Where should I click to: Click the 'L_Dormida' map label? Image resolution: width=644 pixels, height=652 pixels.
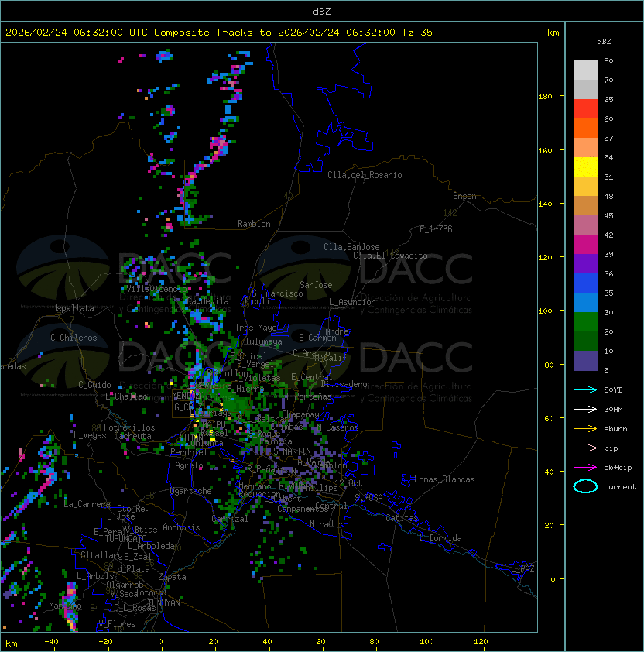(x=440, y=538)
